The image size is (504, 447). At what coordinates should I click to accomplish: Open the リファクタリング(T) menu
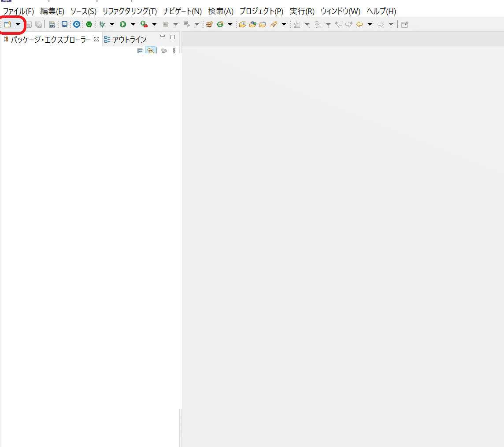[x=130, y=11]
